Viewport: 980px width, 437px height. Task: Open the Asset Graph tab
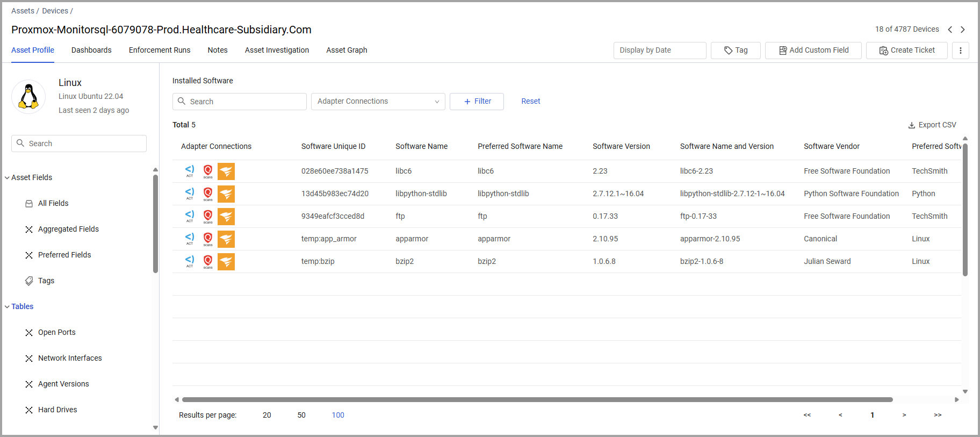click(x=347, y=50)
